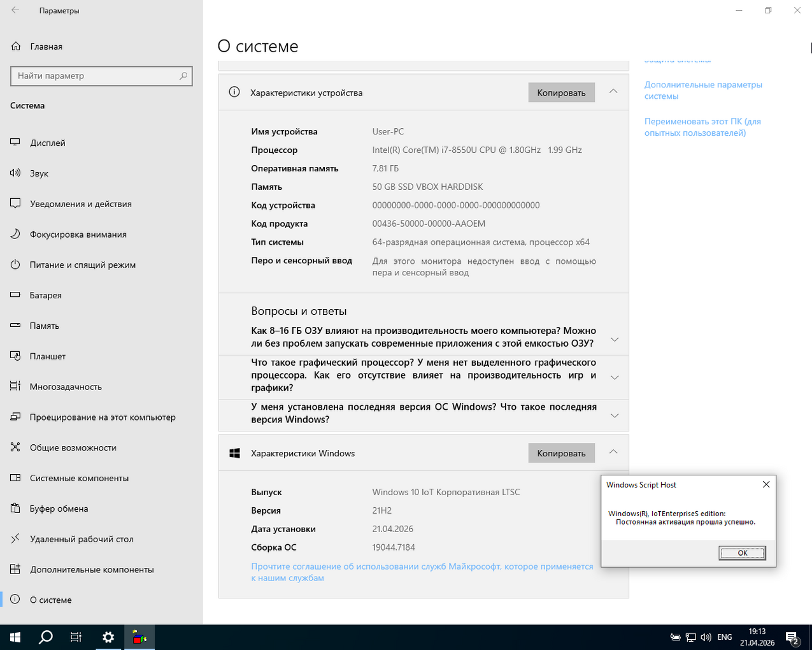The width and height of the screenshot is (812, 650).
Task: Open Фокусировка внимания moon icon
Action: click(15, 235)
